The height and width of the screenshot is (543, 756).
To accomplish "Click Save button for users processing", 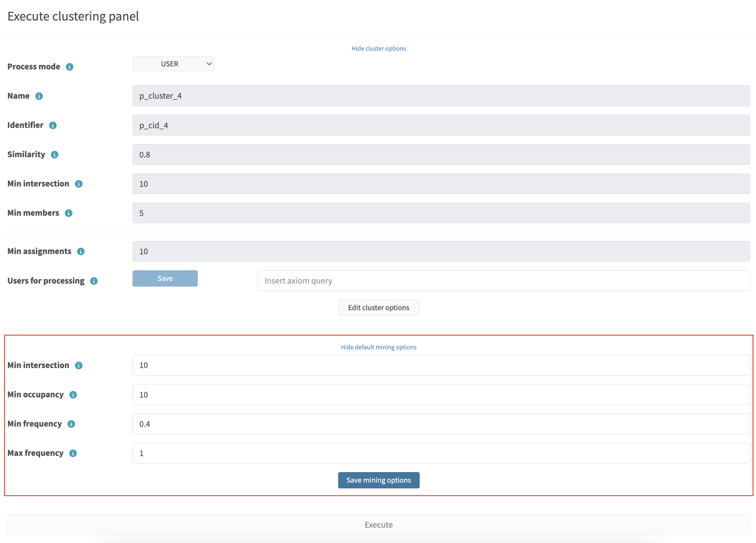I will (165, 278).
